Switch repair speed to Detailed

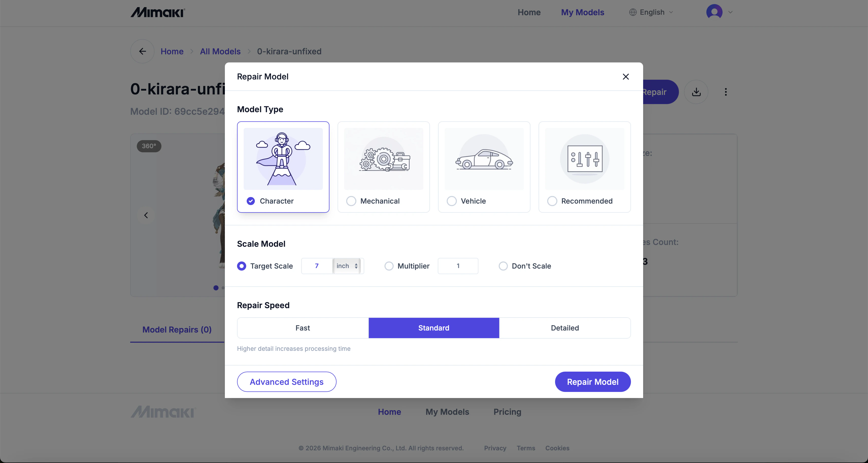[565, 328]
